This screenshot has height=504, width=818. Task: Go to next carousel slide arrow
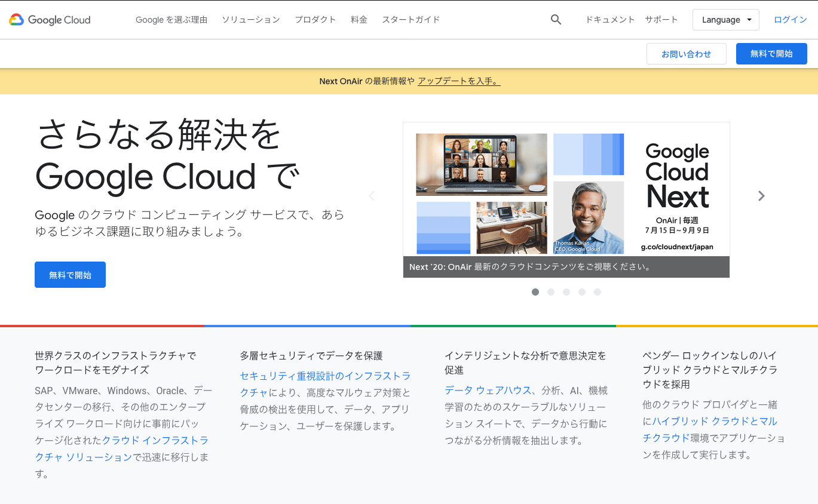click(761, 196)
